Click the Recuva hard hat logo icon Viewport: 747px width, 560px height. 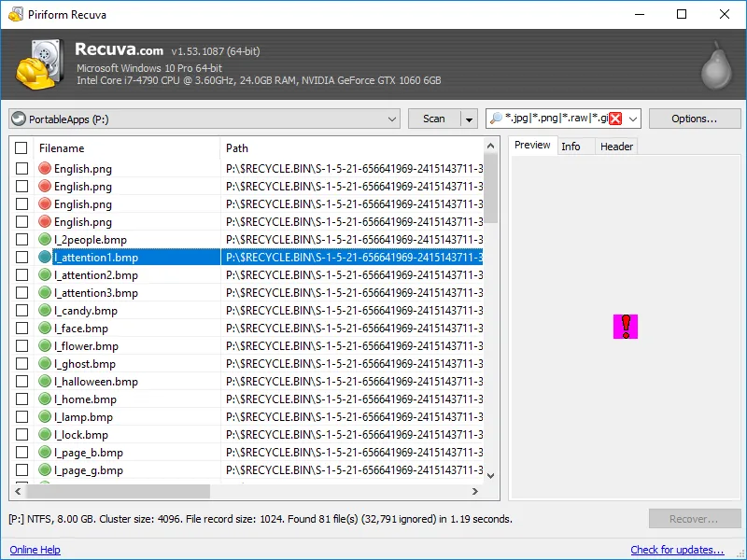point(39,63)
